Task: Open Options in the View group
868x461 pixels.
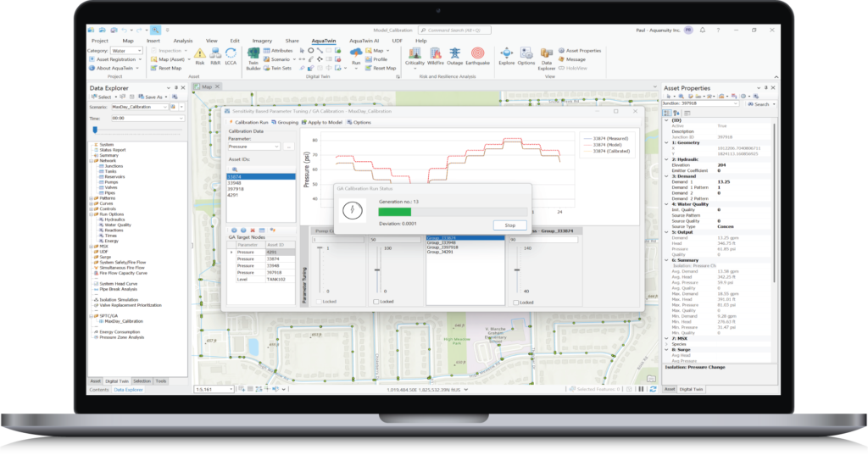Action: (x=526, y=57)
